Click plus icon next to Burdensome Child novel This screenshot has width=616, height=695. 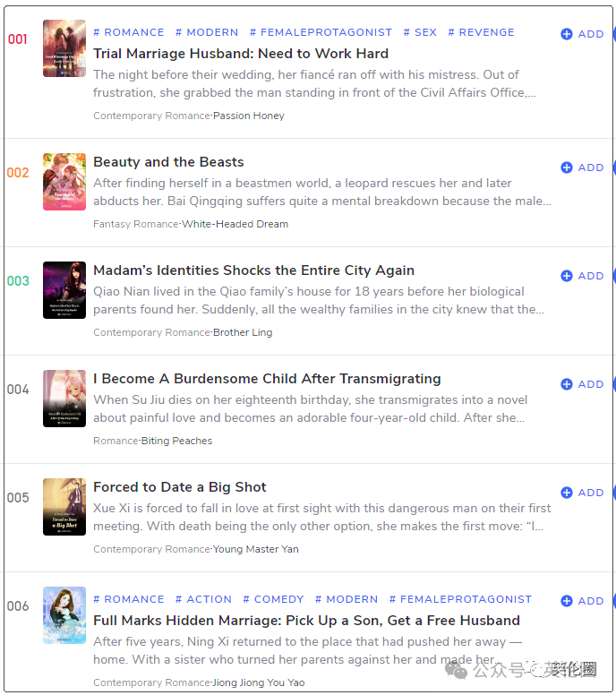[567, 384]
